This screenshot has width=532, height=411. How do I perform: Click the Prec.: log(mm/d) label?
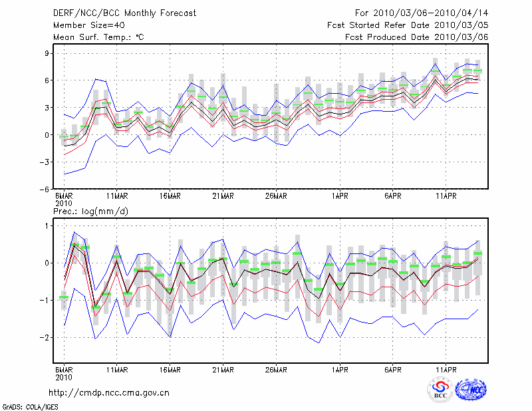91,211
